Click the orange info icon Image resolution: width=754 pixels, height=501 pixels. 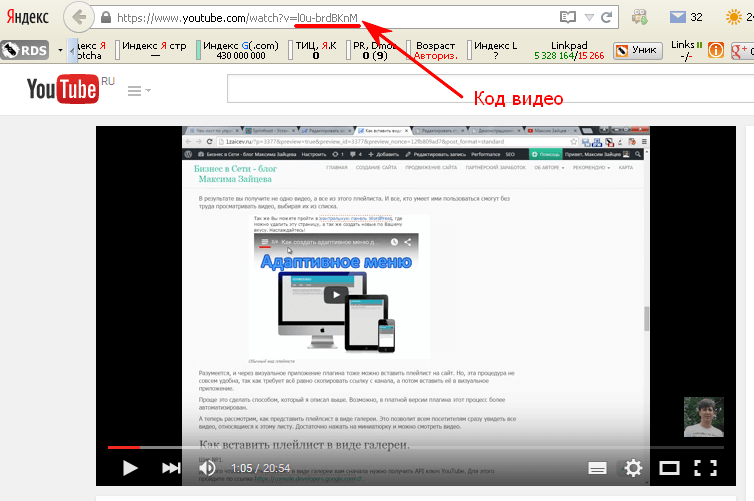click(x=716, y=50)
